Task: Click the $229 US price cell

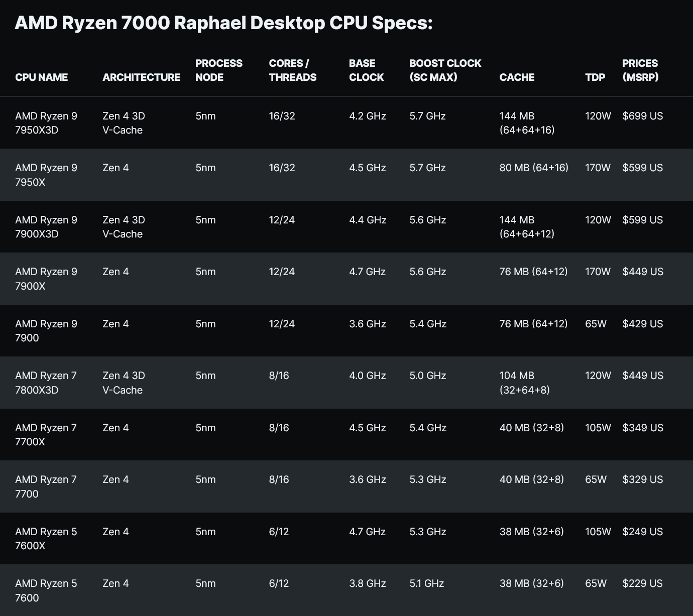Action: (643, 583)
